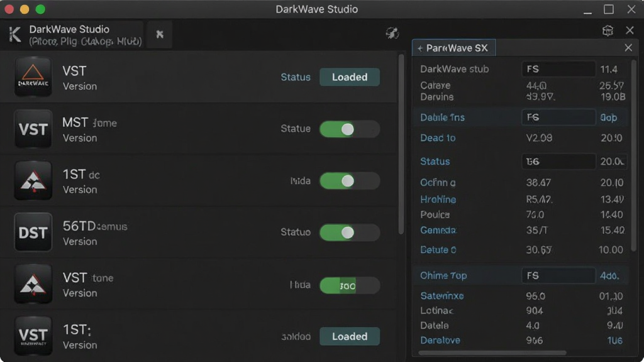This screenshot has height=362, width=644.
Task: Toggle the VST tone plugin switch
Action: coord(350,285)
